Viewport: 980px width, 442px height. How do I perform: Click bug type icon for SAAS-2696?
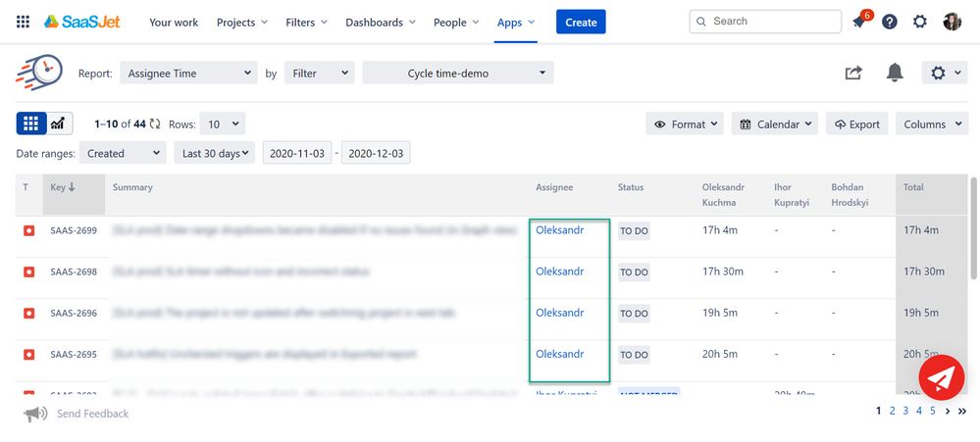coord(28,314)
